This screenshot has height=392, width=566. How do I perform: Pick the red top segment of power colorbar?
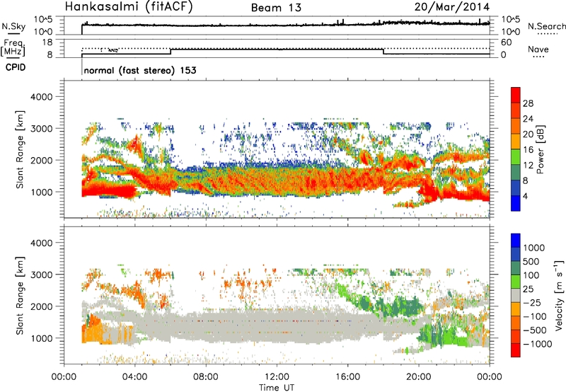(x=516, y=96)
